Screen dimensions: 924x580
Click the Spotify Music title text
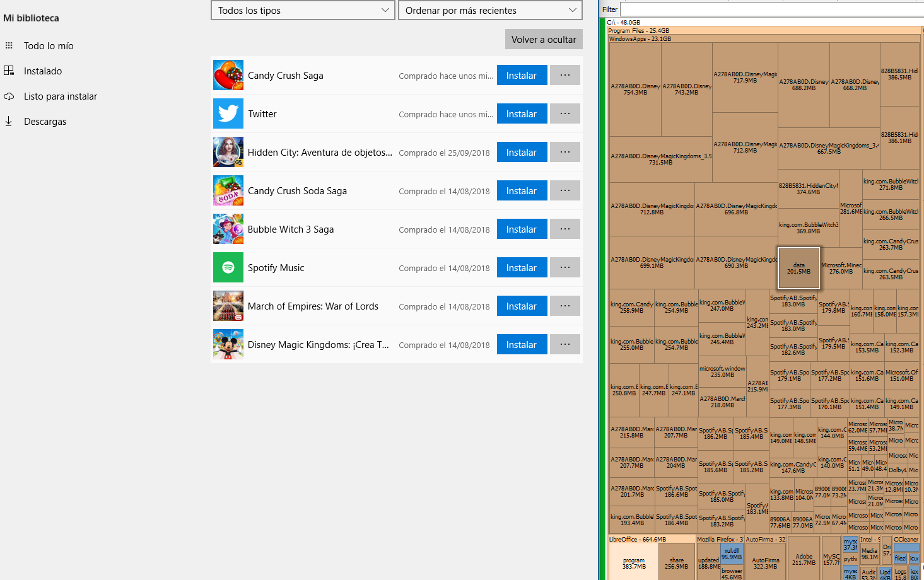tap(276, 268)
